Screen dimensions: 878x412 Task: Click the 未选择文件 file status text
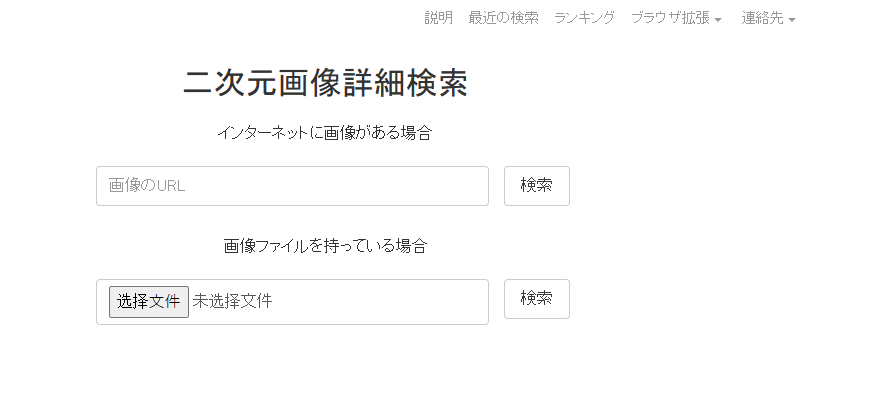pos(232,301)
